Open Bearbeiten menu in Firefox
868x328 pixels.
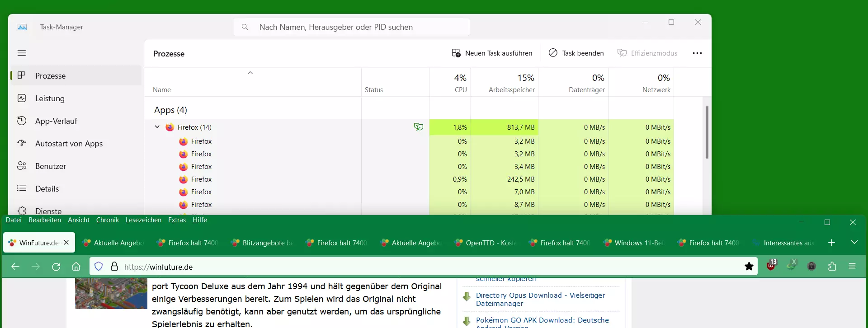click(x=45, y=220)
